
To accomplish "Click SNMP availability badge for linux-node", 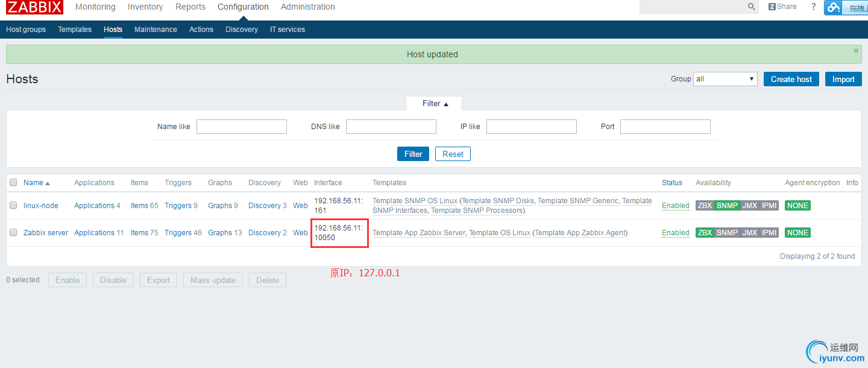I will tap(727, 206).
